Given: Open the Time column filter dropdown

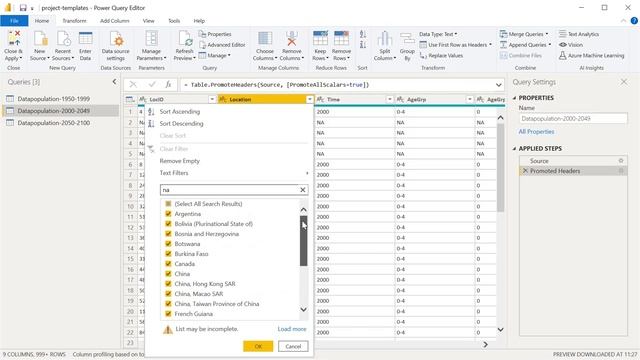Looking at the screenshot, I should pos(389,99).
